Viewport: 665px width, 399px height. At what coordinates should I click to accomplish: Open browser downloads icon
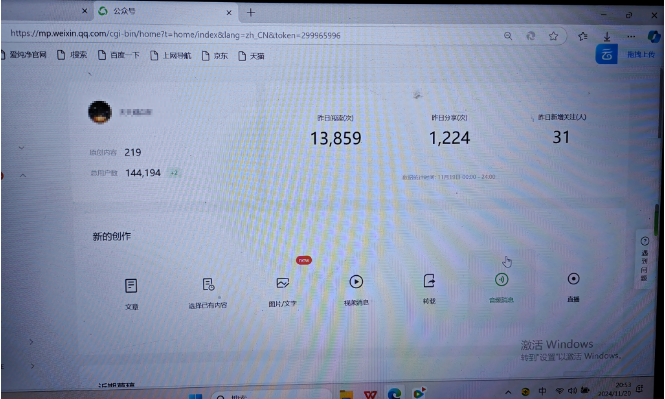(x=607, y=37)
